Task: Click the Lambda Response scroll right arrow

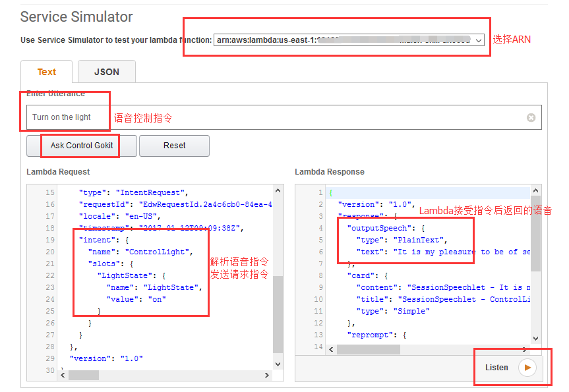Action: point(525,349)
